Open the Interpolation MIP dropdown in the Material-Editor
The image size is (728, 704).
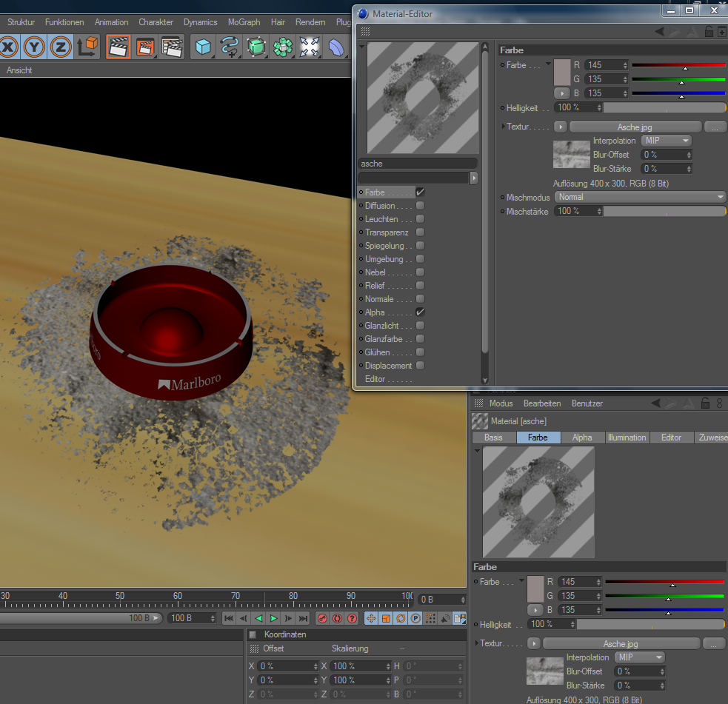(666, 141)
